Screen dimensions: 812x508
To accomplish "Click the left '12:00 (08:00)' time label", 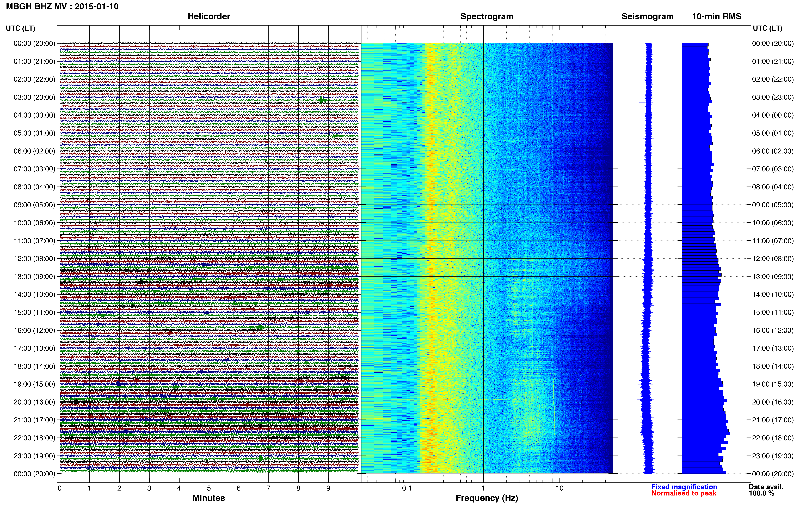I will (34, 258).
